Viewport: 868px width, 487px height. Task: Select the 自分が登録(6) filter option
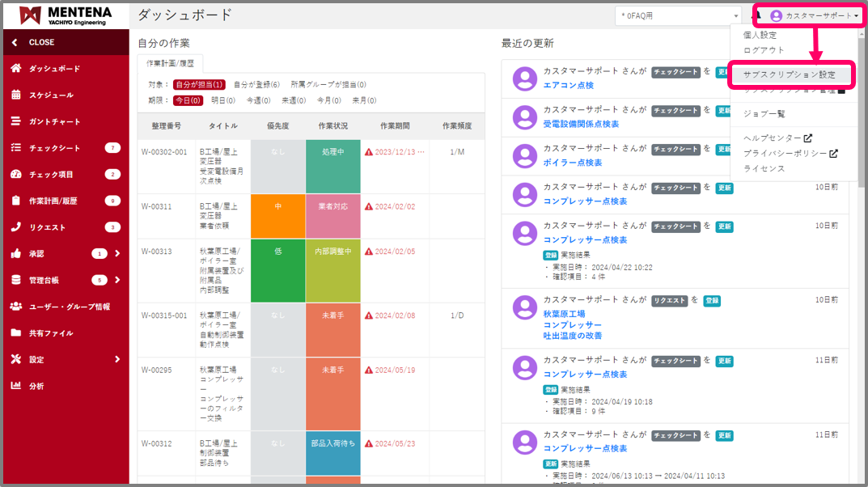coord(256,85)
